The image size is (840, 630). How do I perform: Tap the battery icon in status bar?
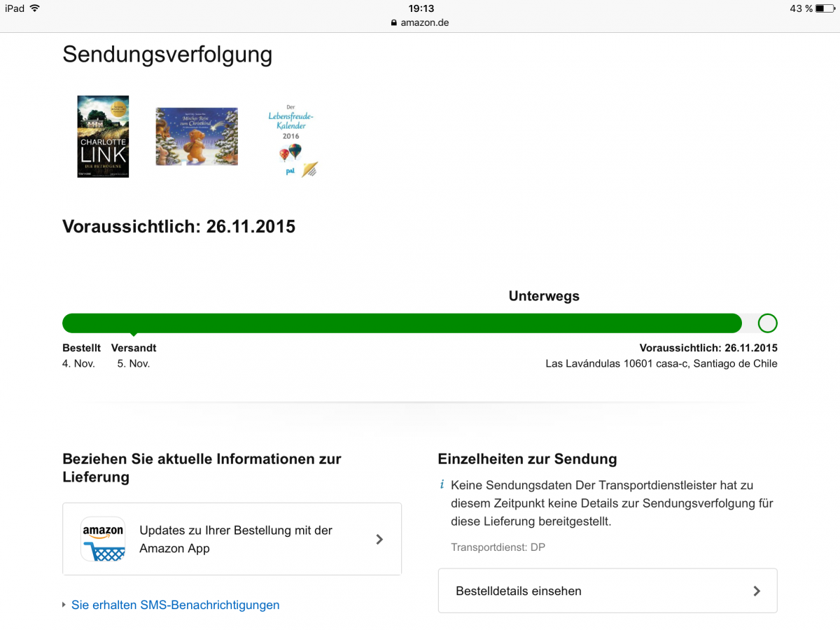[x=825, y=8]
